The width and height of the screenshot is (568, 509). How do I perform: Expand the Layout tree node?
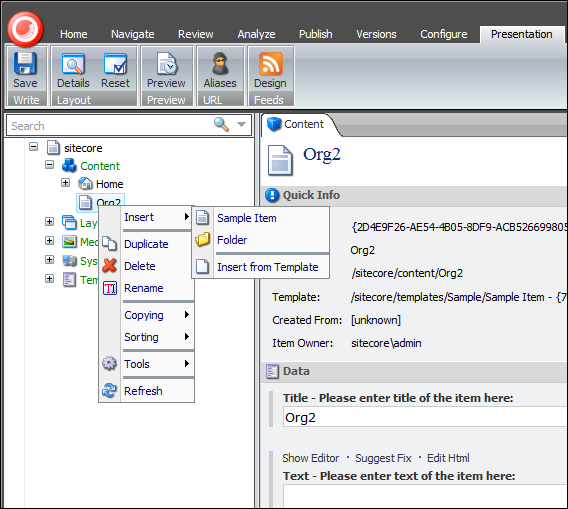[50, 221]
